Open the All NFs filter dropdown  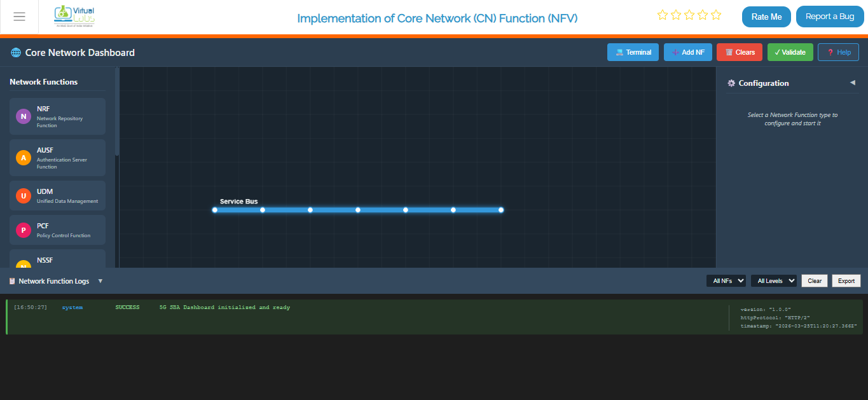(726, 280)
